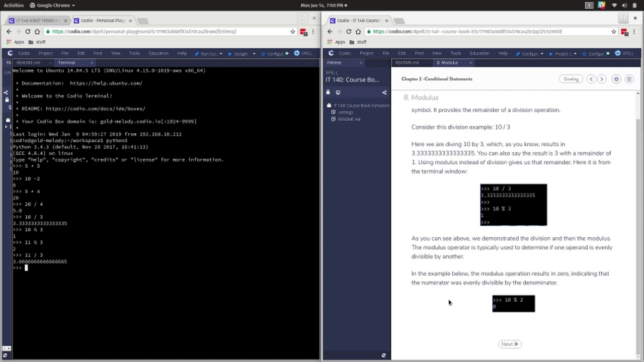Go to next guide page arrow

coord(602,79)
